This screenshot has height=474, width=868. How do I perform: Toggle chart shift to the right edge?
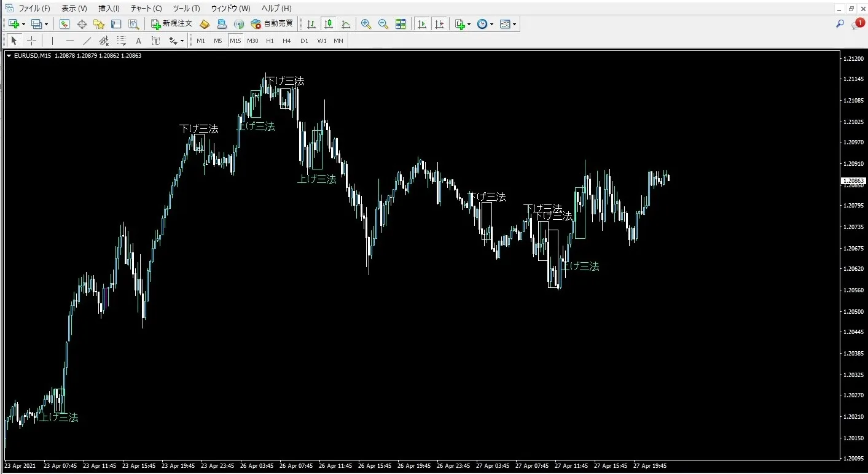coord(439,24)
